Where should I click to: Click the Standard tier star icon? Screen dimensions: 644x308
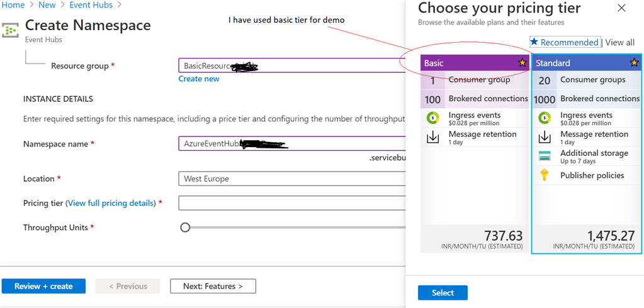634,63
